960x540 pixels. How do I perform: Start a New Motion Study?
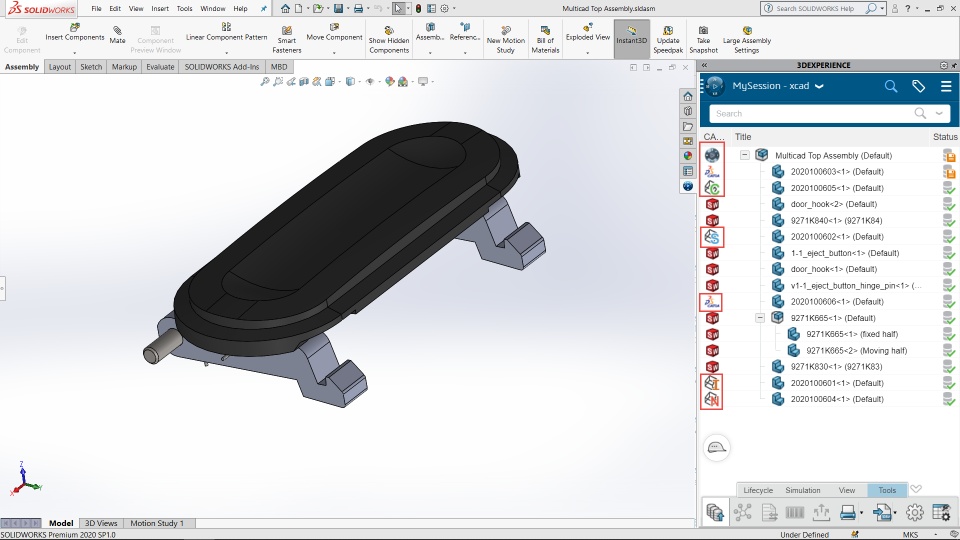click(x=506, y=40)
